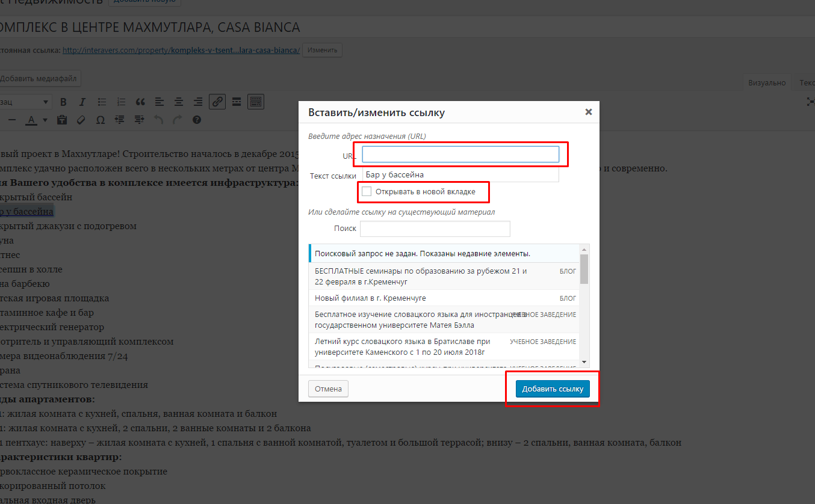Open the paragraph format dropdown
This screenshot has width=815, height=504.
[25, 102]
